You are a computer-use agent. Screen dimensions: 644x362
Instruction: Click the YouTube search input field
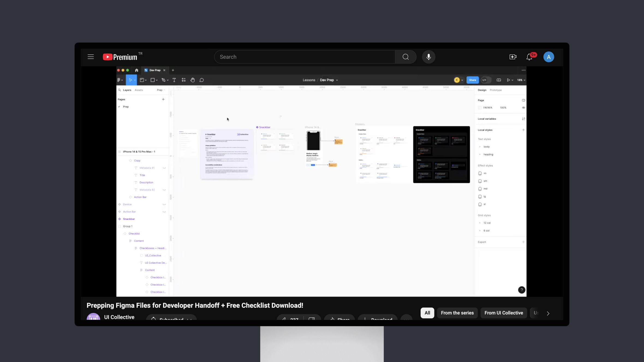click(305, 57)
